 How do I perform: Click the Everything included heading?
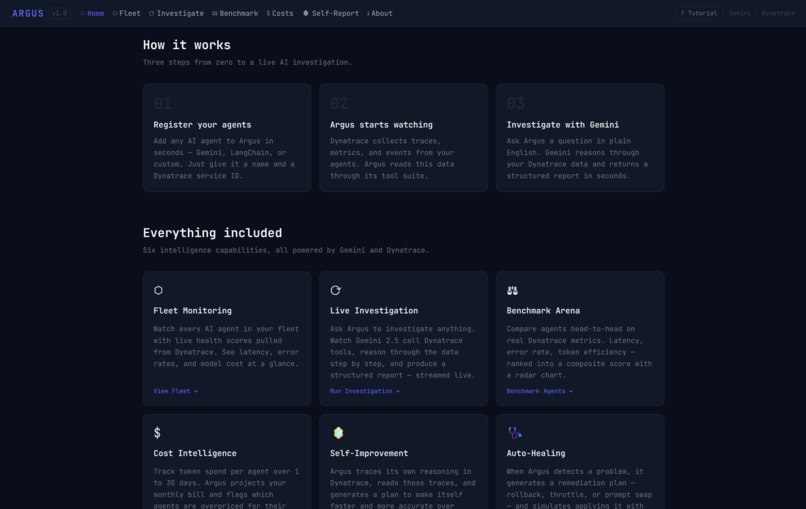212,233
